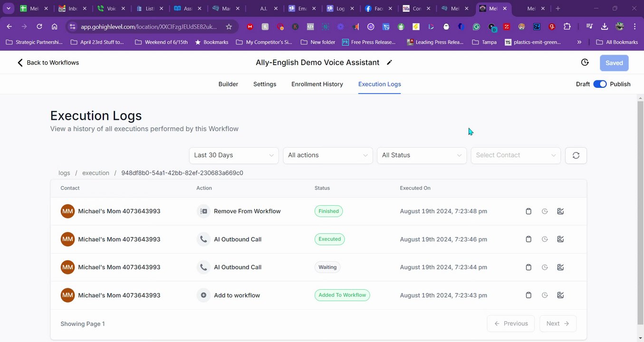The height and width of the screenshot is (342, 644).
Task: Expand the All actions filter dropdown
Action: [328, 155]
